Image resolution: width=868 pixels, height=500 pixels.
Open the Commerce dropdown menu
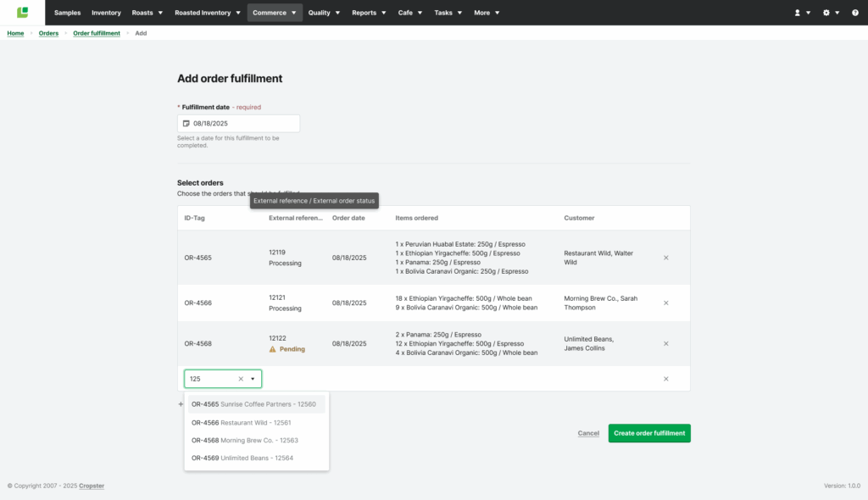[x=275, y=13]
